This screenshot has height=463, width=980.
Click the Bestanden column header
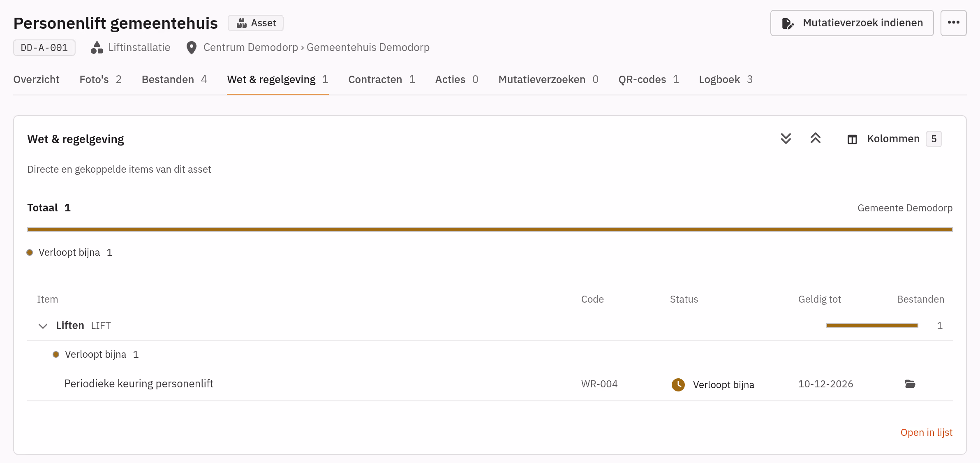pyautogui.click(x=920, y=299)
